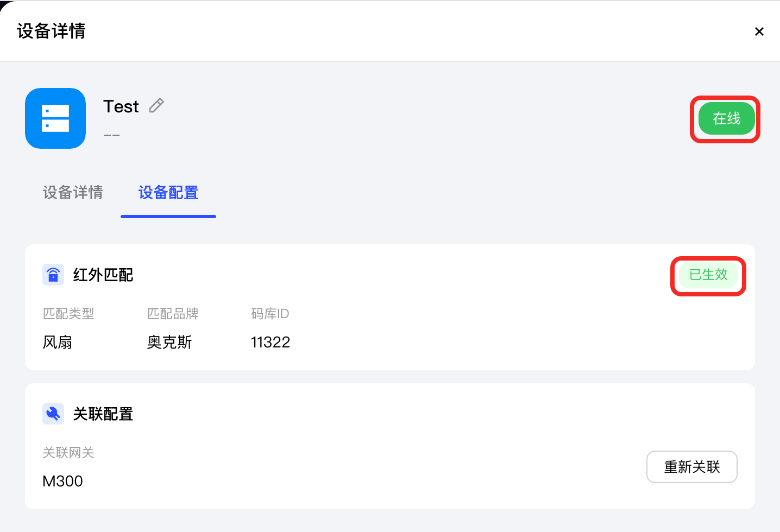Click the associated gateway value M300

(62, 482)
